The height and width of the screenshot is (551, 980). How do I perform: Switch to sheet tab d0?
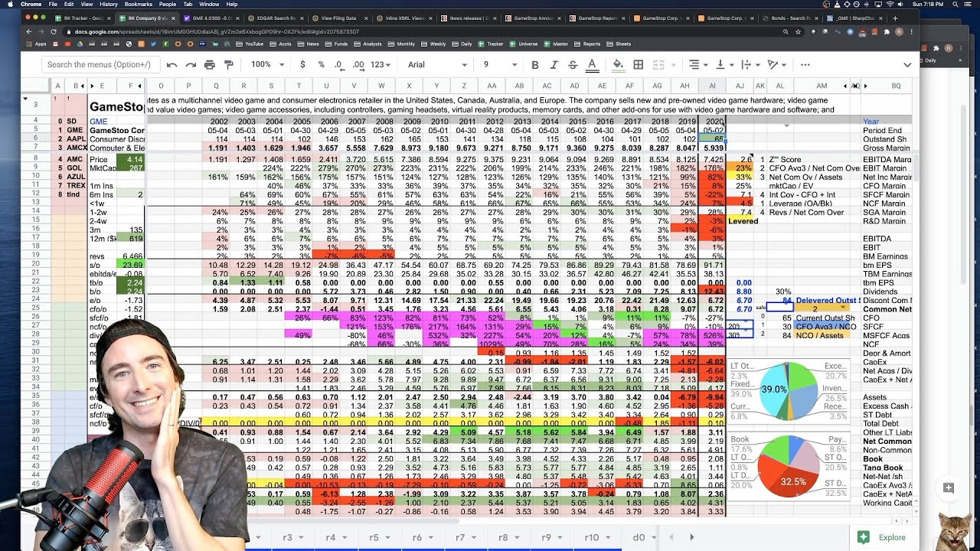pos(643,537)
